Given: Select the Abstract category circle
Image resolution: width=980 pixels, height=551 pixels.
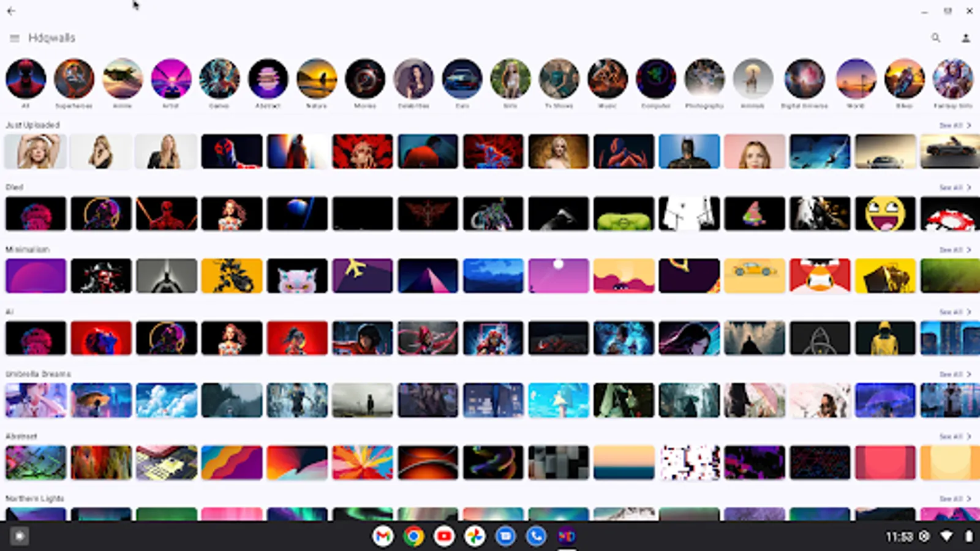Looking at the screenshot, I should tap(268, 78).
